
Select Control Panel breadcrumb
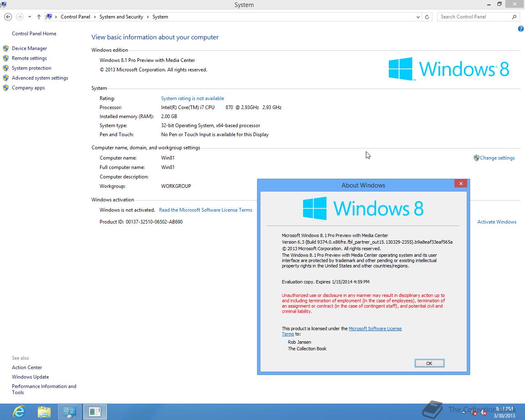[75, 17]
